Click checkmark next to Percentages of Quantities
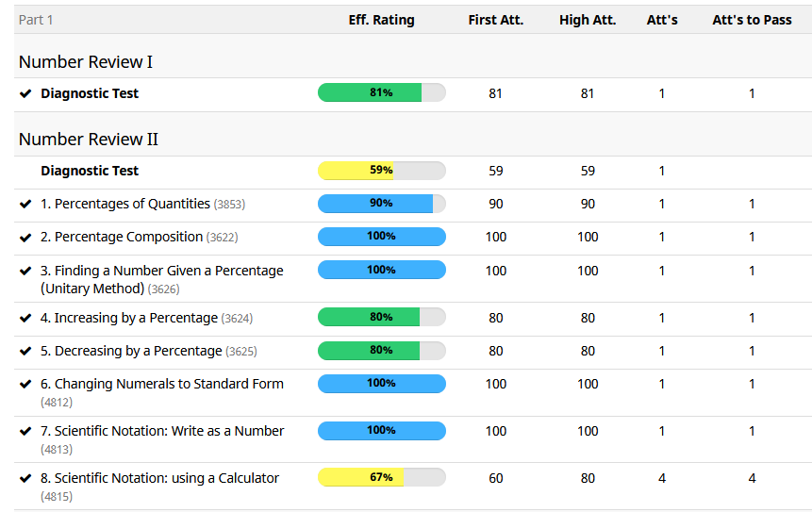Viewport: 812px width, 512px height. click(25, 204)
